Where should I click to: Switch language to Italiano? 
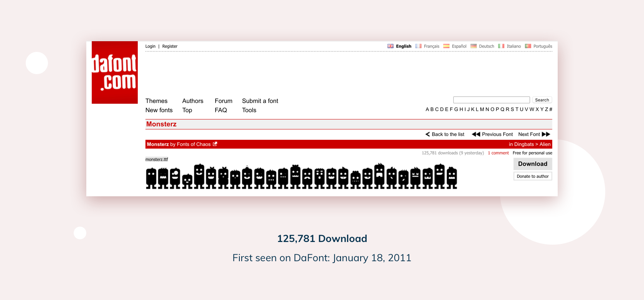click(x=514, y=46)
